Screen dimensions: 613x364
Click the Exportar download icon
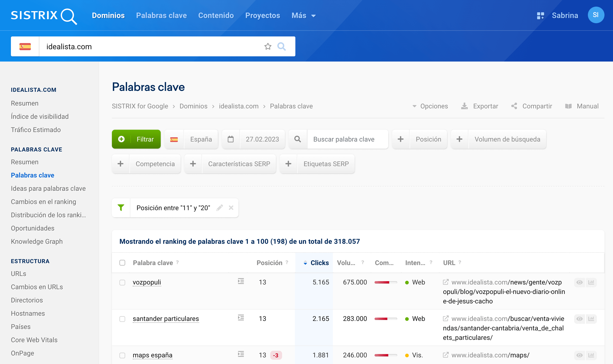pos(464,106)
